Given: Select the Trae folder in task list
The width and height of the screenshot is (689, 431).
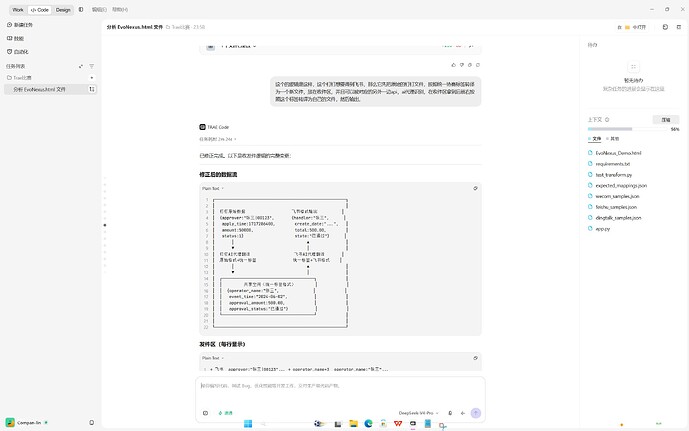Looking at the screenshot, I should point(19,78).
